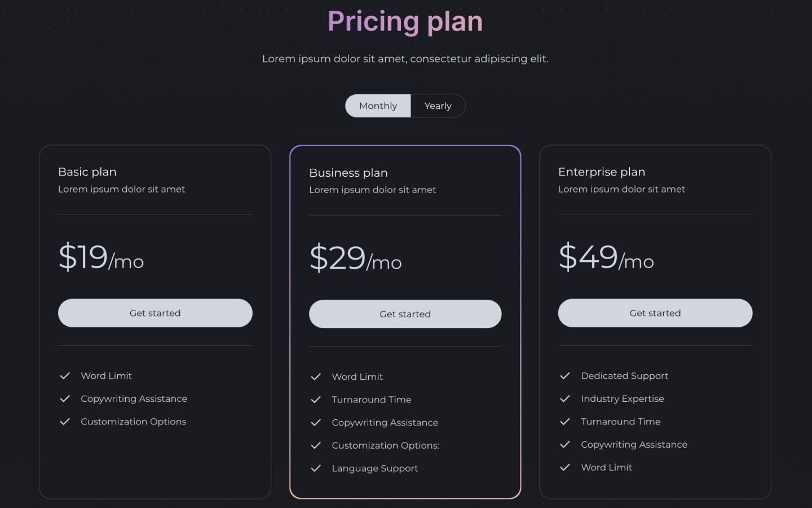Click the checkmark beside Word Limit in Basic plan
The width and height of the screenshot is (812, 508).
click(x=65, y=375)
